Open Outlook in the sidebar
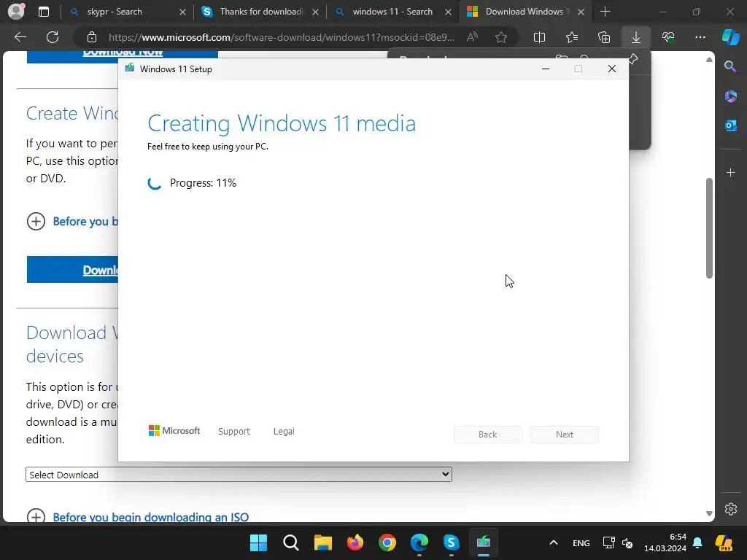 (730, 125)
